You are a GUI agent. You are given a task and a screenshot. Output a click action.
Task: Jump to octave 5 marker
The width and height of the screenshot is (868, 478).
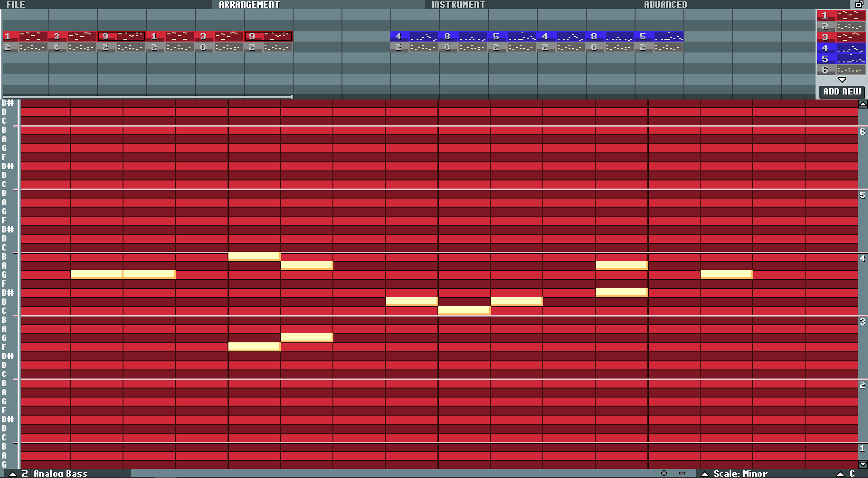863,195
